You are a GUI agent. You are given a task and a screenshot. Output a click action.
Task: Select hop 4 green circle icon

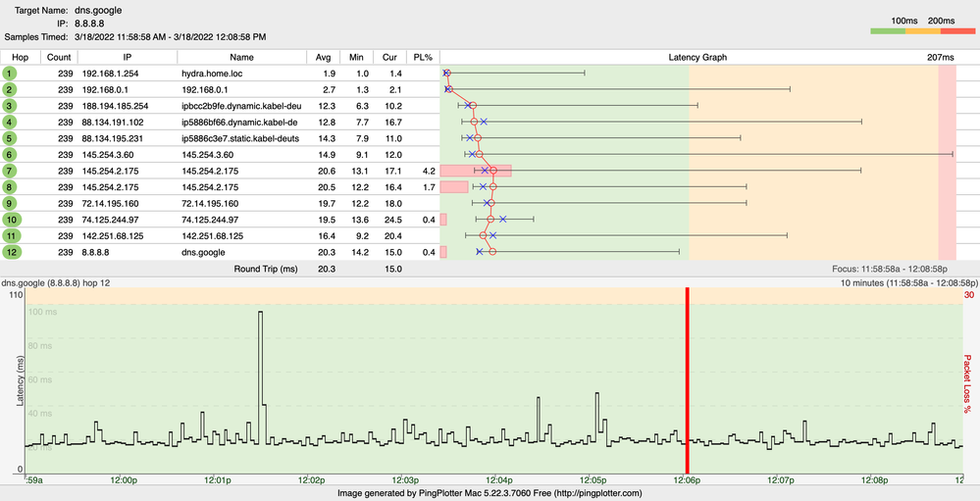(10, 123)
